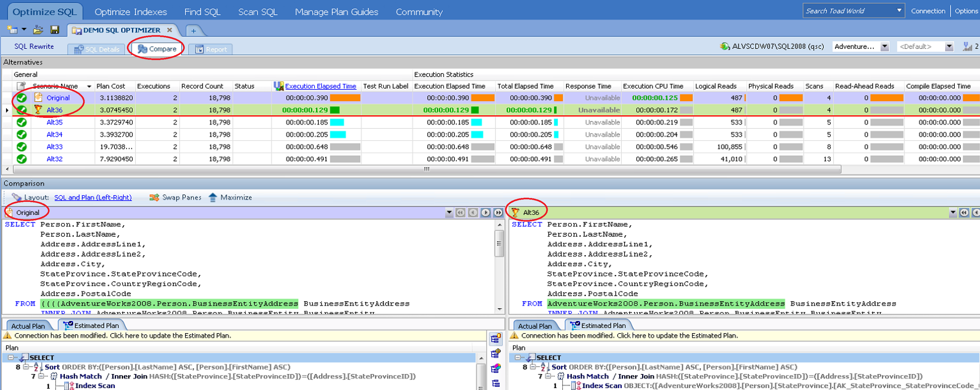980x390 pixels.
Task: Go to next scenario in Original pane
Action: tap(486, 212)
